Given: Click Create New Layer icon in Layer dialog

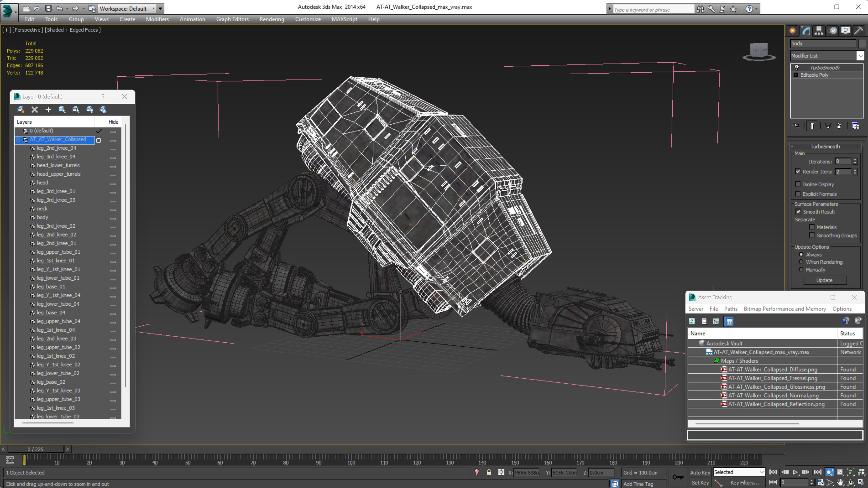Looking at the screenshot, I should (21, 109).
